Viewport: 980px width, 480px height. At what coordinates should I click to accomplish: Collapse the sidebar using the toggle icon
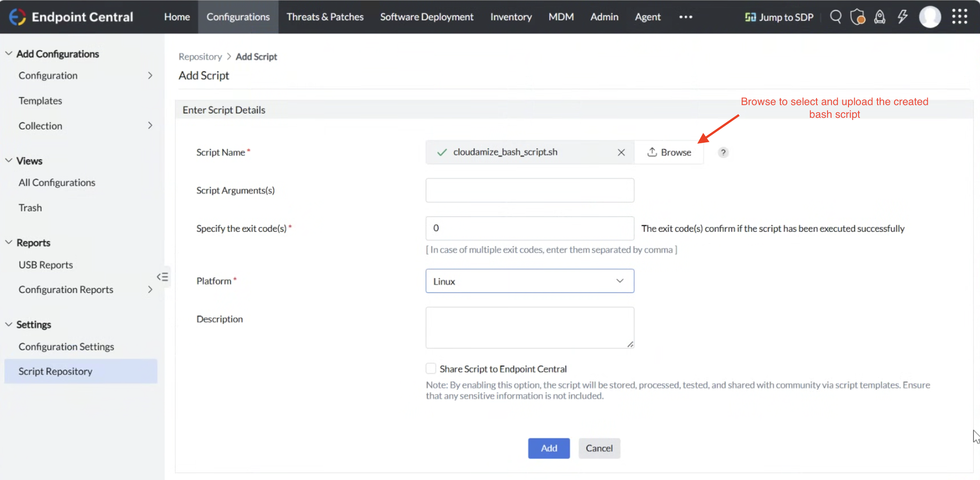pos(163,277)
